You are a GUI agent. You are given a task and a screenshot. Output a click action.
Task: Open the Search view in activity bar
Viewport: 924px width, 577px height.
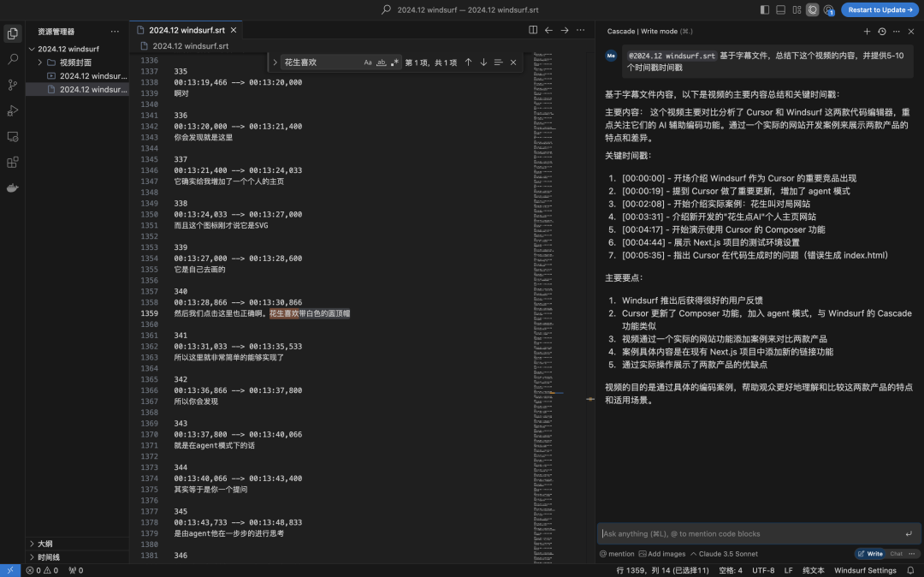13,59
